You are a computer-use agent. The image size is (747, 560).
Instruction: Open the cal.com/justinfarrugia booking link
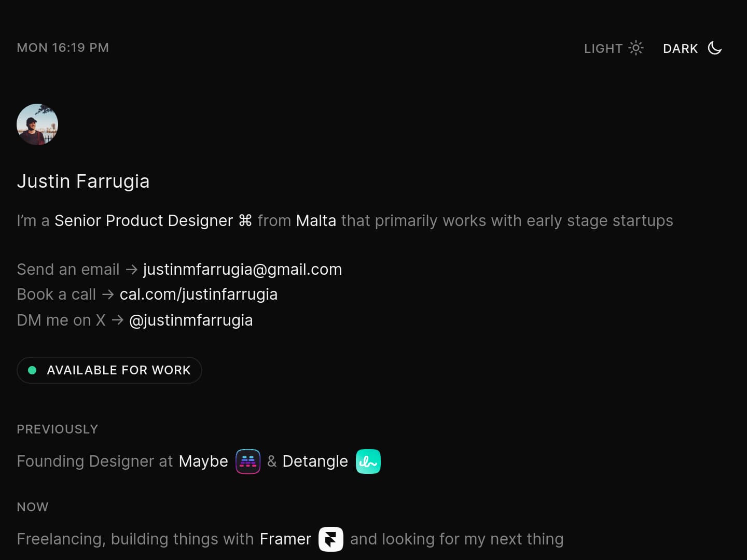click(199, 295)
